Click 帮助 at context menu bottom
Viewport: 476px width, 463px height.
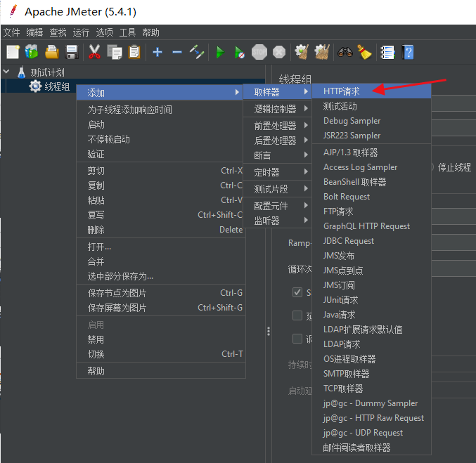161,371
